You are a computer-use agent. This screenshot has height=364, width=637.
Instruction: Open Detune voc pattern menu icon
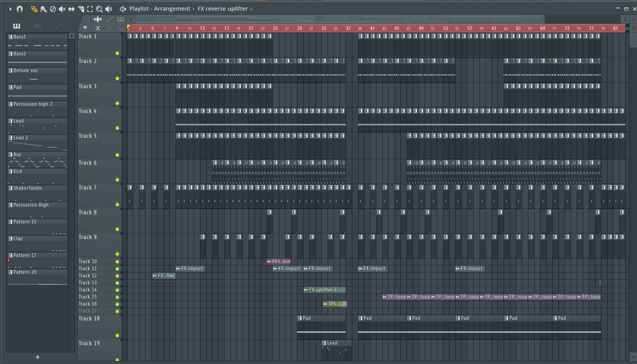[x=10, y=71]
